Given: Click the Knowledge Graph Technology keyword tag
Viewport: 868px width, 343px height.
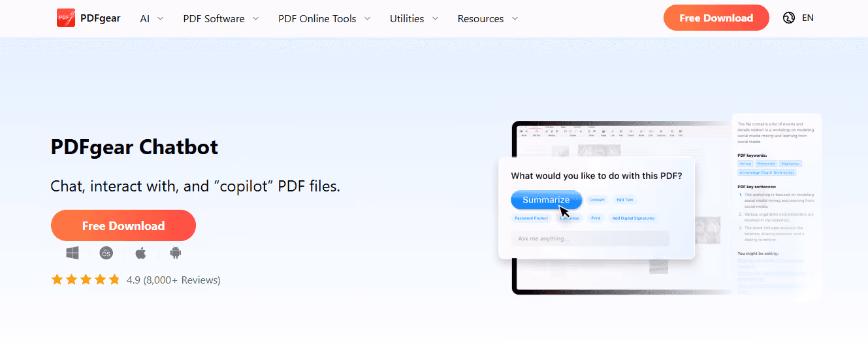Looking at the screenshot, I should coord(767,172).
